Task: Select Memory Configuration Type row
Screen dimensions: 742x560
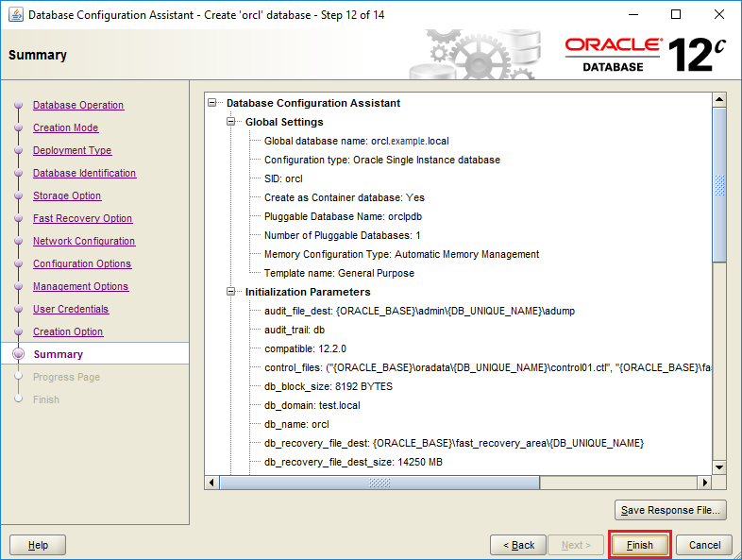Action: pyautogui.click(x=401, y=254)
